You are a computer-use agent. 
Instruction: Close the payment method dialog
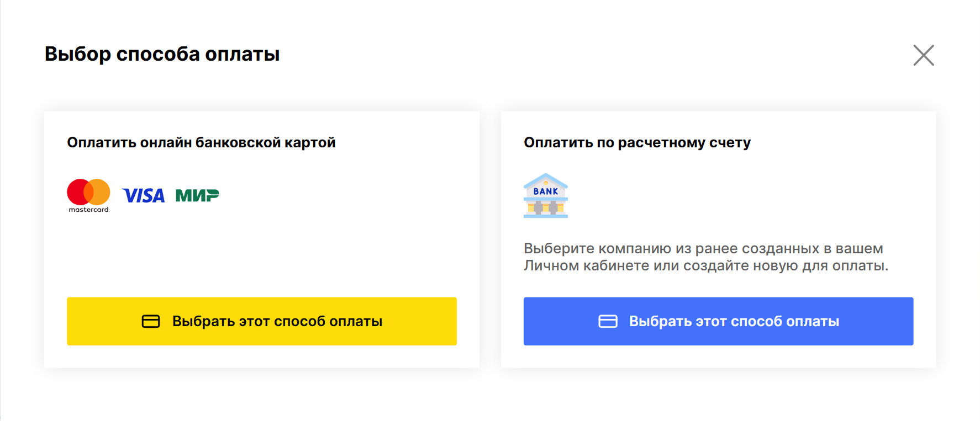[924, 55]
